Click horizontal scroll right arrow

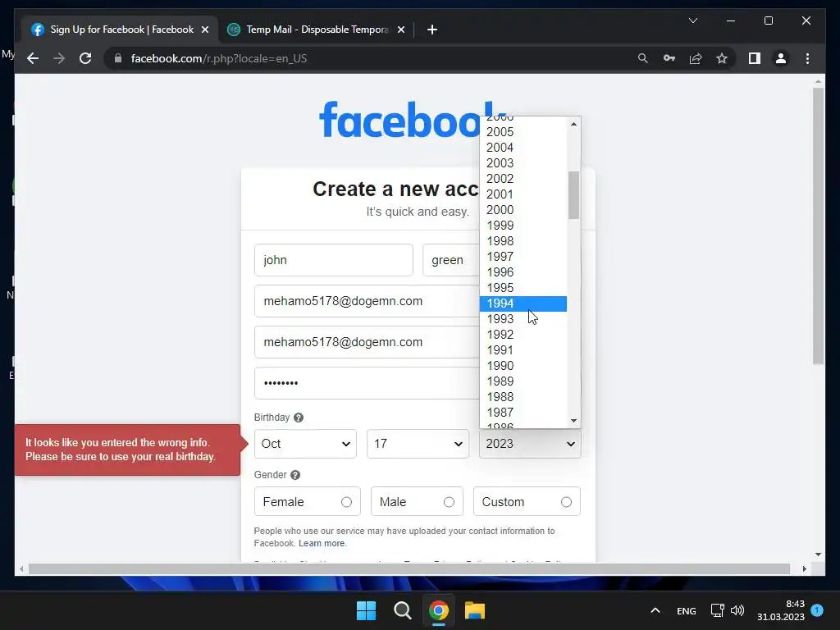coord(804,569)
